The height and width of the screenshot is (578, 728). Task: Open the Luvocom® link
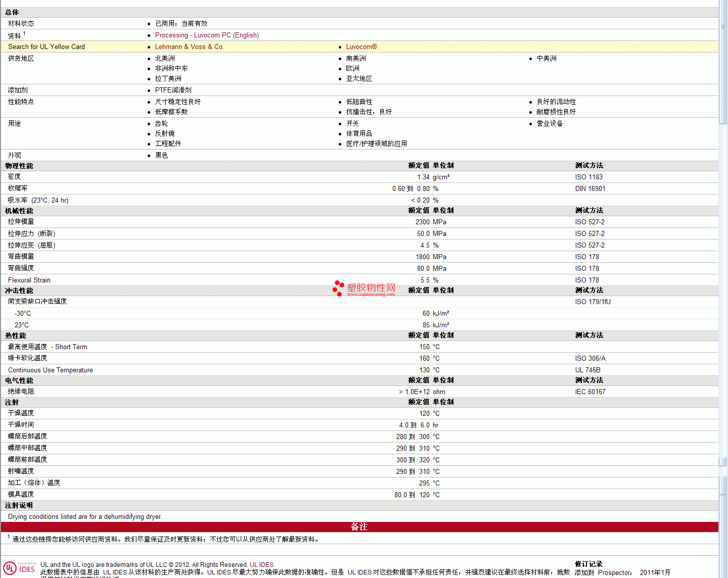(x=361, y=46)
